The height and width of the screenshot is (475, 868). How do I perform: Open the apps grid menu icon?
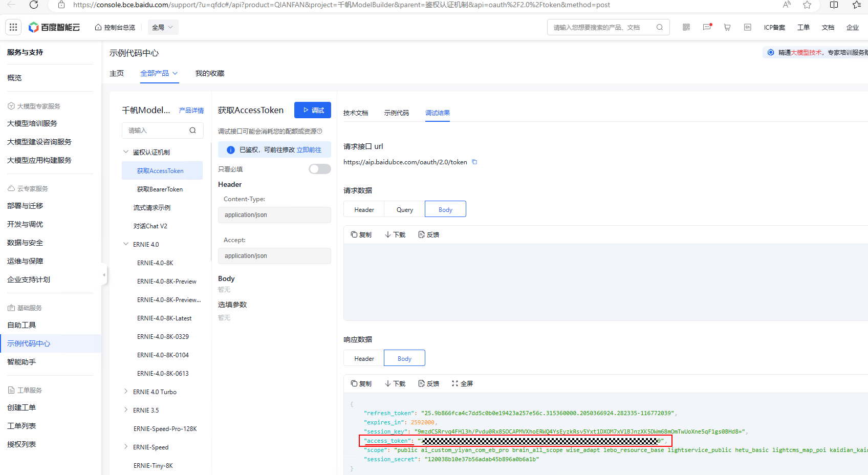coord(13,27)
